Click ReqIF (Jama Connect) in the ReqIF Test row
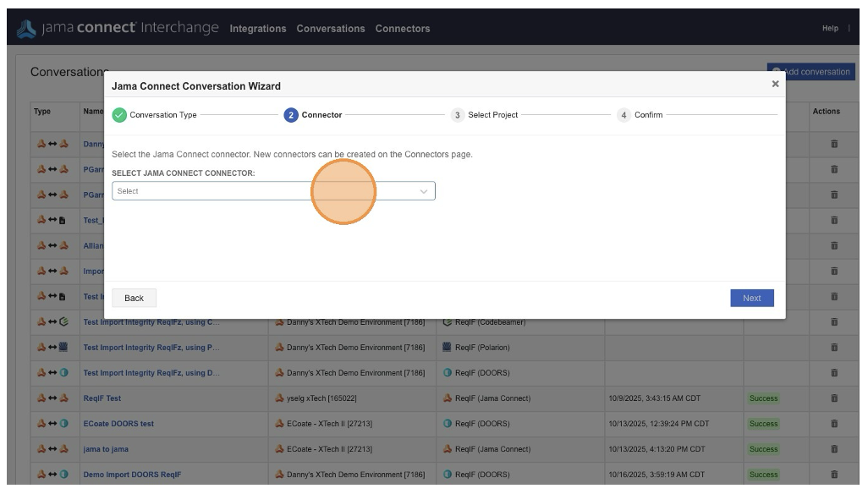 click(x=492, y=398)
